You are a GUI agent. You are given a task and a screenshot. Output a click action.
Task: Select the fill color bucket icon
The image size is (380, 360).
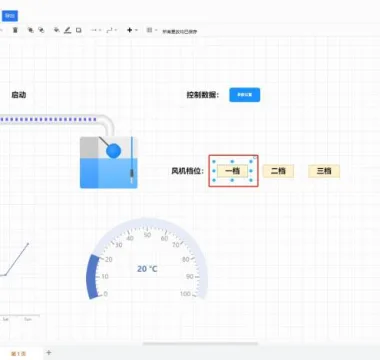pyautogui.click(x=57, y=30)
